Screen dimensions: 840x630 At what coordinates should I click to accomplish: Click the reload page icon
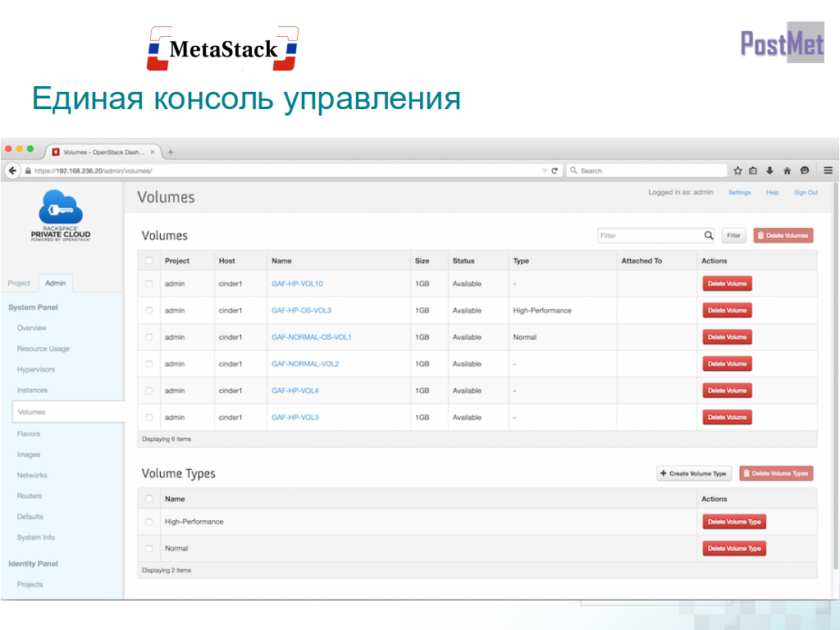(x=555, y=171)
